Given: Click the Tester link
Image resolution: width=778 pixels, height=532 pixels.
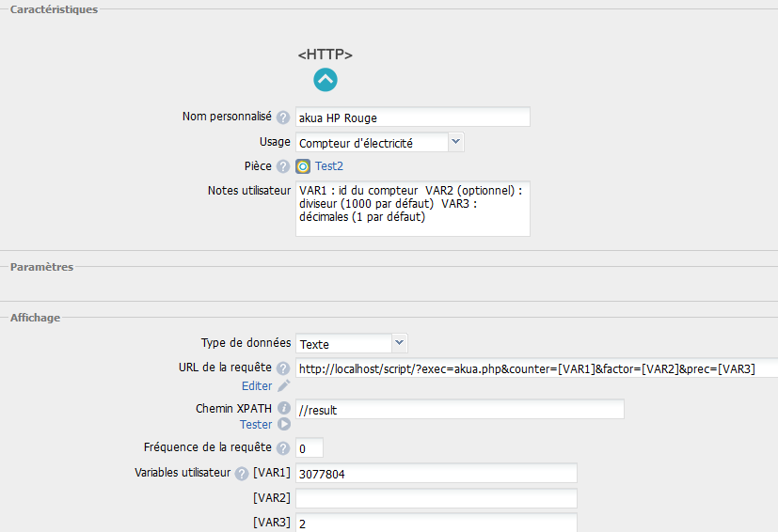Looking at the screenshot, I should (x=256, y=425).
